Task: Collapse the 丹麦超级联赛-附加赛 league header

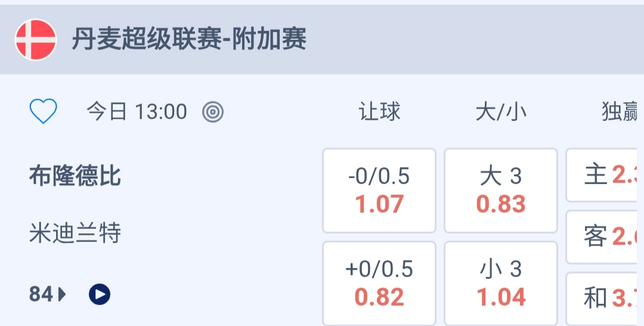Action: (190, 40)
